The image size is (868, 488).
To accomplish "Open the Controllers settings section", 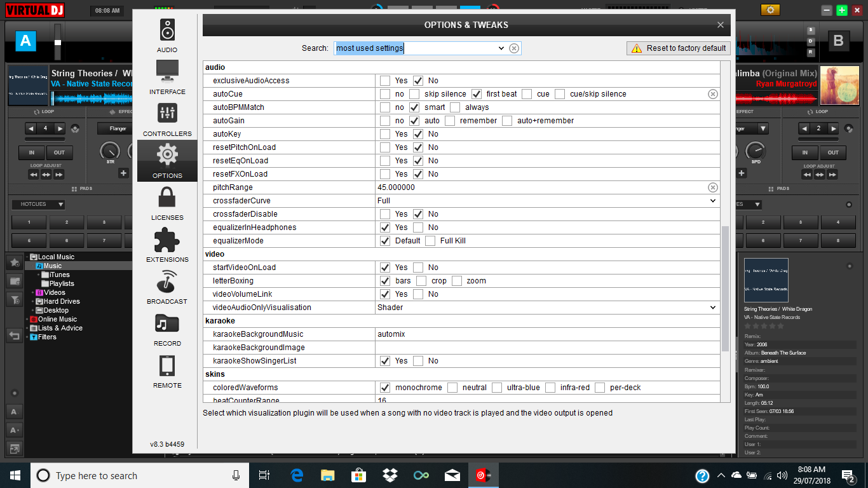I will (x=167, y=119).
